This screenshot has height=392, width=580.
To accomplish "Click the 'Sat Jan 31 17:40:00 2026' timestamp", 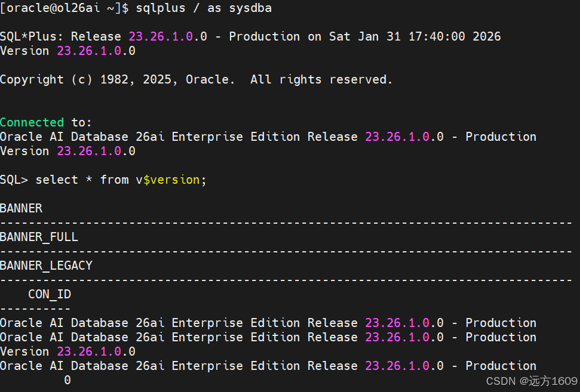I will [415, 36].
